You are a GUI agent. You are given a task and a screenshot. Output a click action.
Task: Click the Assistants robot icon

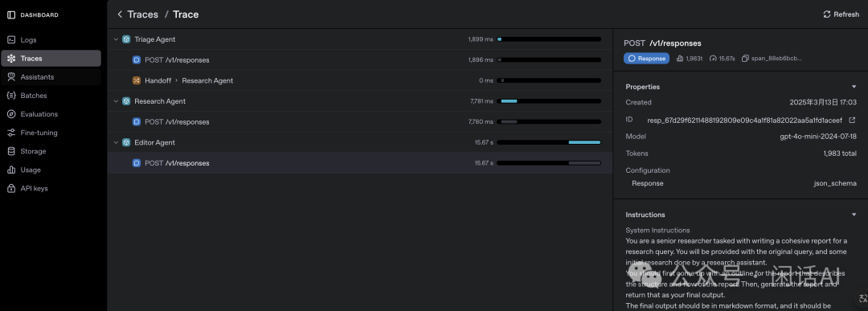coord(11,77)
